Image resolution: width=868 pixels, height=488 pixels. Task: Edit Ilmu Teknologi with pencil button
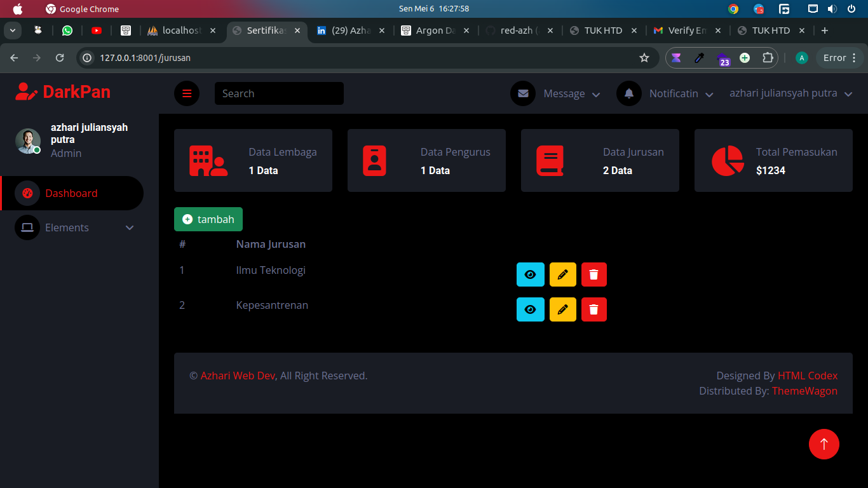[x=562, y=274]
